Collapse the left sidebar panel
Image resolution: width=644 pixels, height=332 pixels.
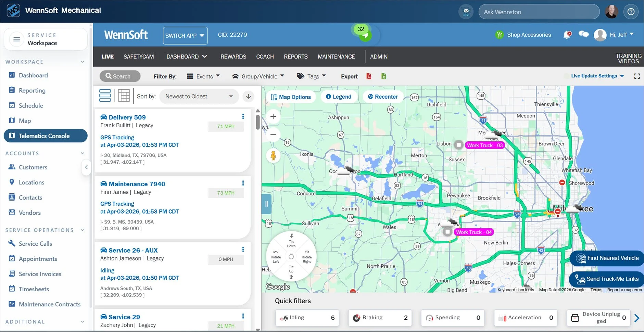coord(86,167)
